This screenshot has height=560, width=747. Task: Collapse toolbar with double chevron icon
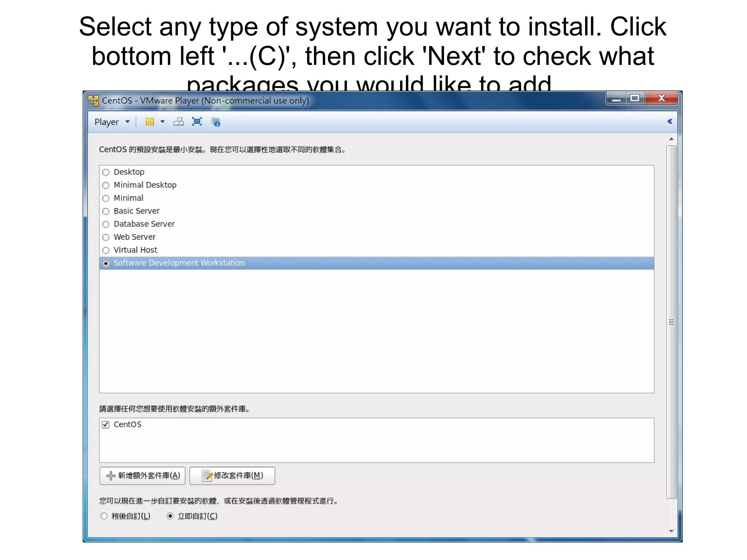pyautogui.click(x=670, y=121)
